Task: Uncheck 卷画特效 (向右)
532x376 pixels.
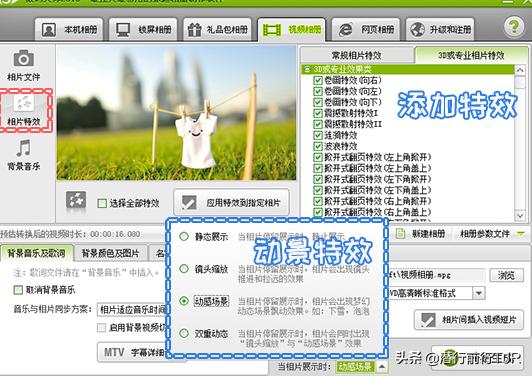Action: [x=318, y=80]
